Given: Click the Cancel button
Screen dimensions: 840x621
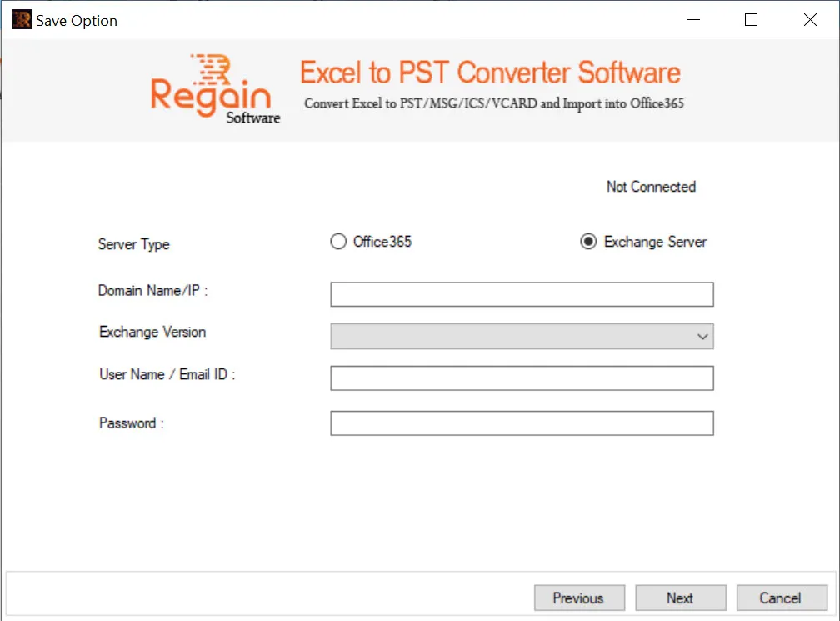Looking at the screenshot, I should (781, 598).
